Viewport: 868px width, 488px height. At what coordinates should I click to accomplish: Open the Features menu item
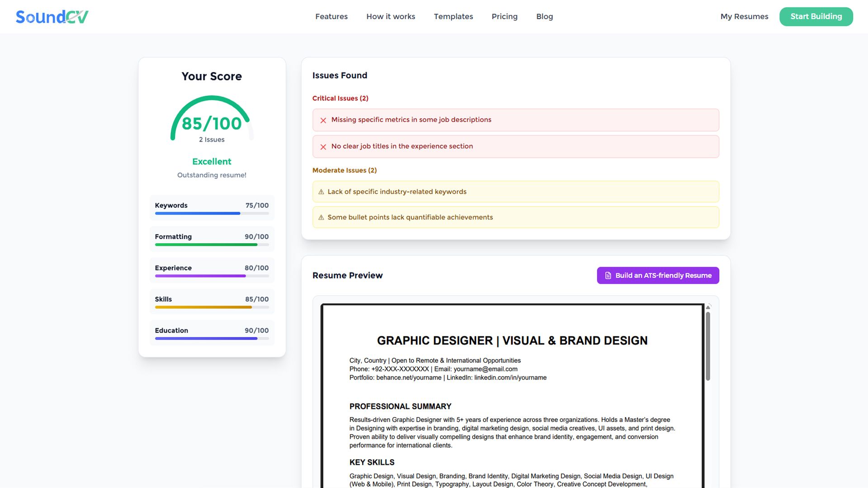point(331,17)
